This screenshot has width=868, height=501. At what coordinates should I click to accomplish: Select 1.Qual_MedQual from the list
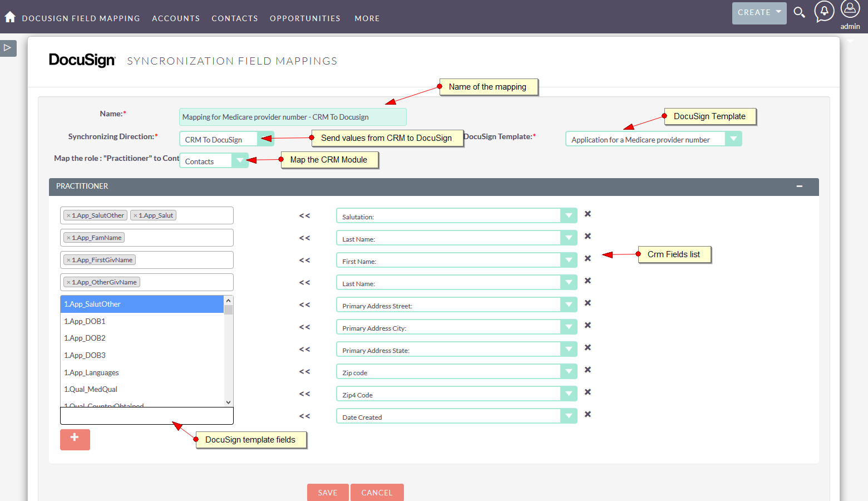[142, 389]
